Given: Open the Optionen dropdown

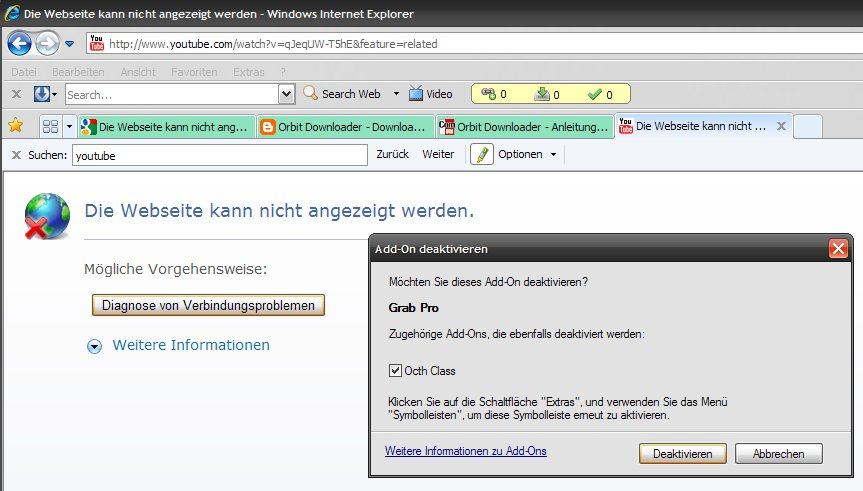Looking at the screenshot, I should tap(527, 154).
